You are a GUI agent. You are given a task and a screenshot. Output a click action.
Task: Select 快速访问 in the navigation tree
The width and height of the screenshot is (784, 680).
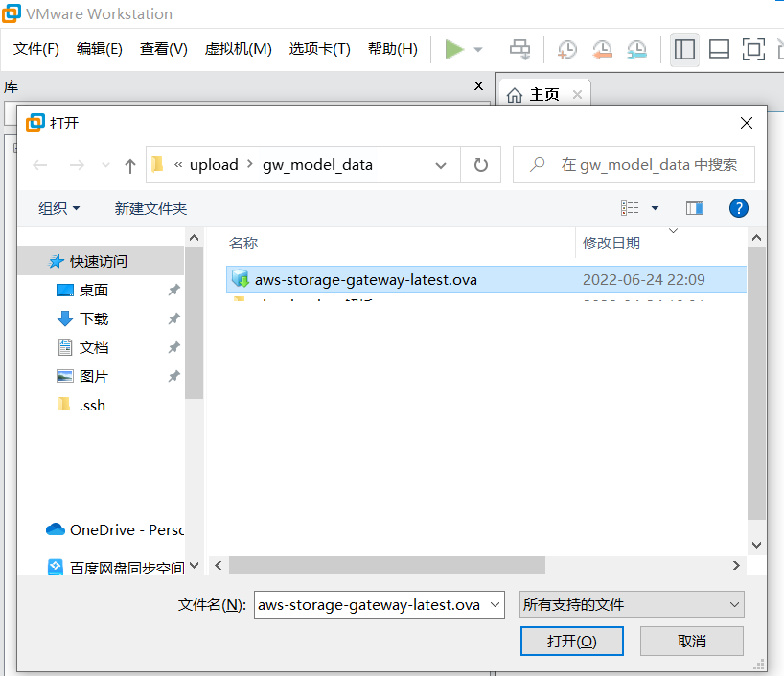(101, 261)
